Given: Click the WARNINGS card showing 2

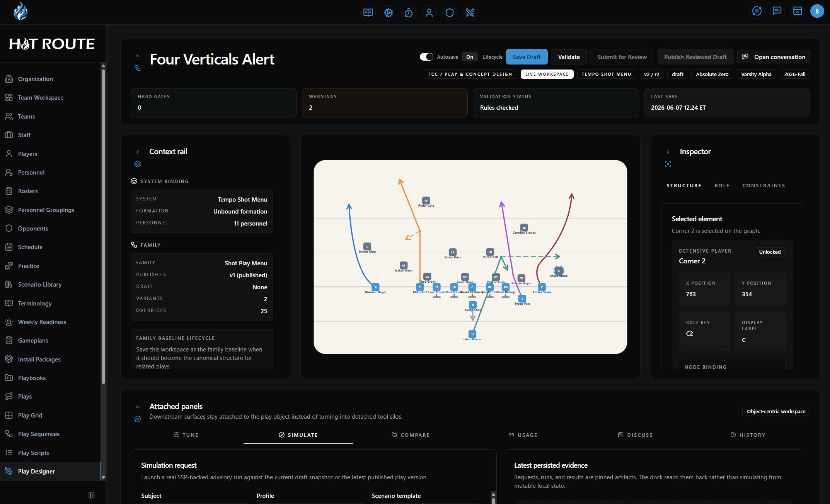Looking at the screenshot, I should (x=385, y=103).
